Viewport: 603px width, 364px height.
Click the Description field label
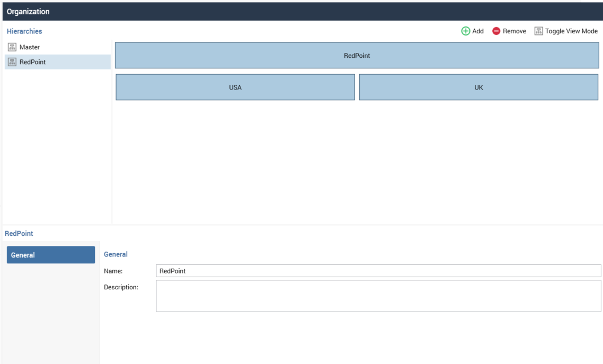[121, 287]
